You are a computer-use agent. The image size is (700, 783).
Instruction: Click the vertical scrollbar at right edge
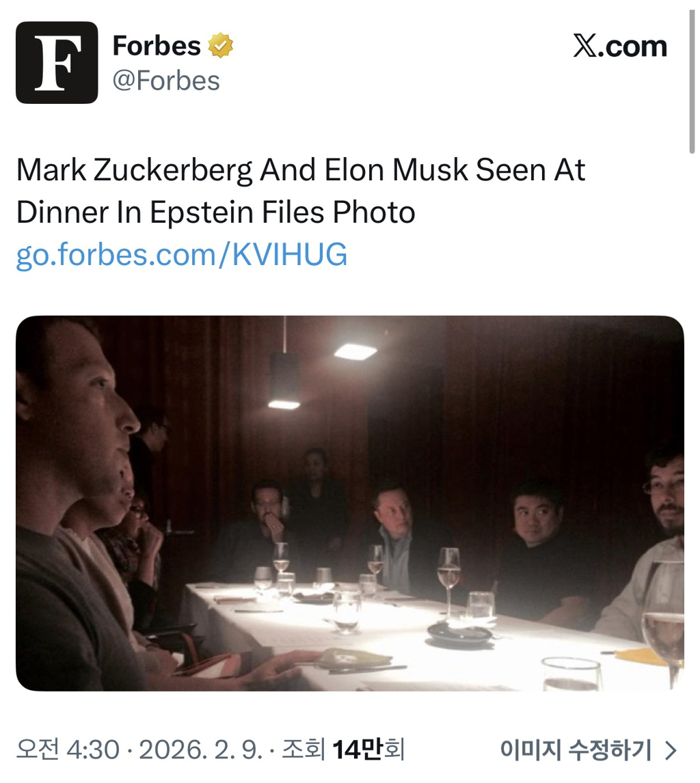point(692,75)
